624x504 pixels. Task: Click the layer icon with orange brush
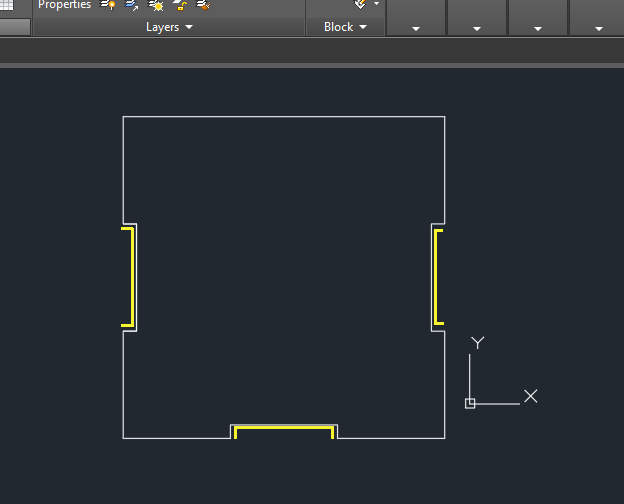pyautogui.click(x=203, y=5)
